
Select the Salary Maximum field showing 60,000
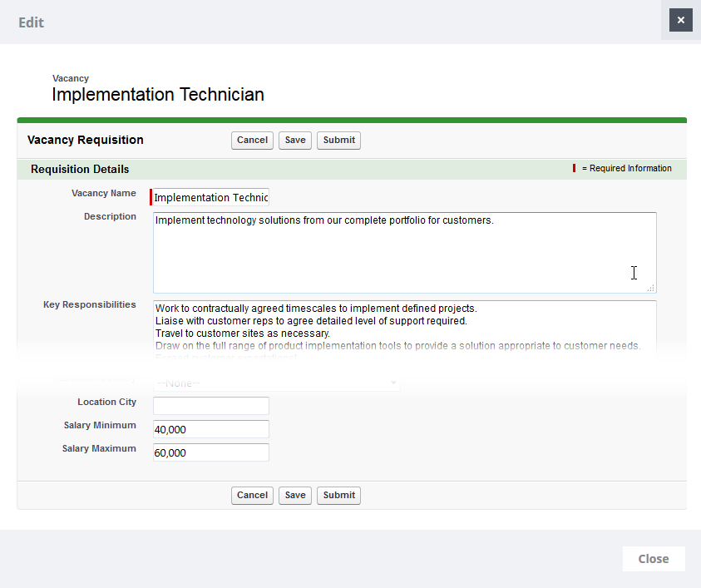pyautogui.click(x=211, y=452)
